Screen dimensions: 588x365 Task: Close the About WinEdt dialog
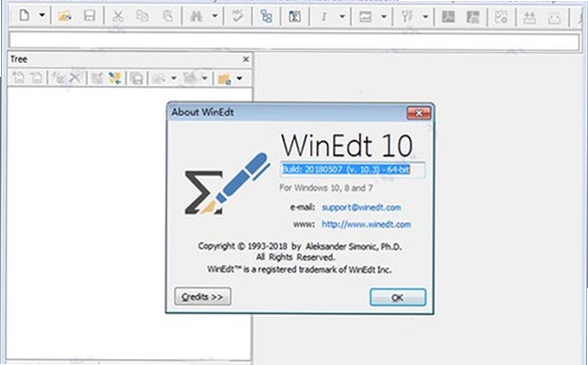tap(419, 113)
